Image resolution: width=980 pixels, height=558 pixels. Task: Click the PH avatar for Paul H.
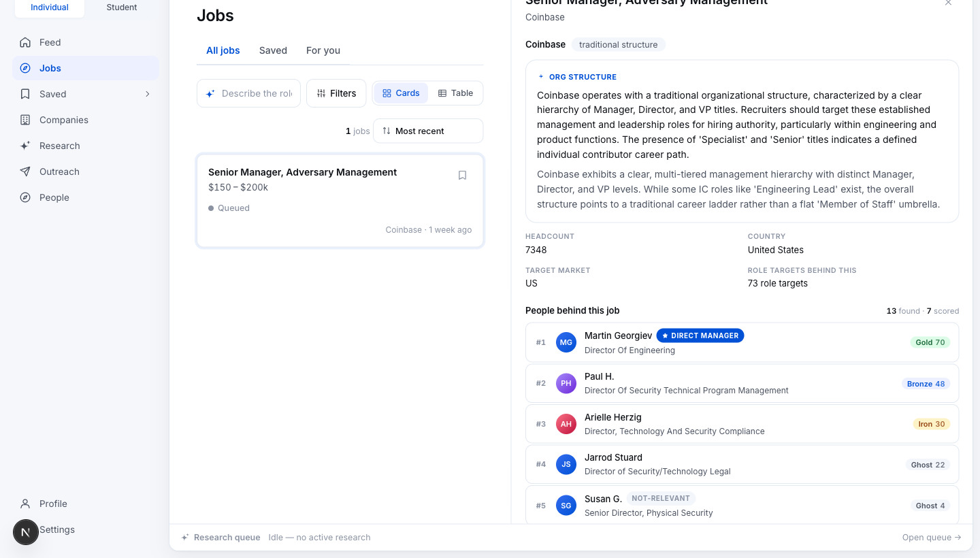566,383
